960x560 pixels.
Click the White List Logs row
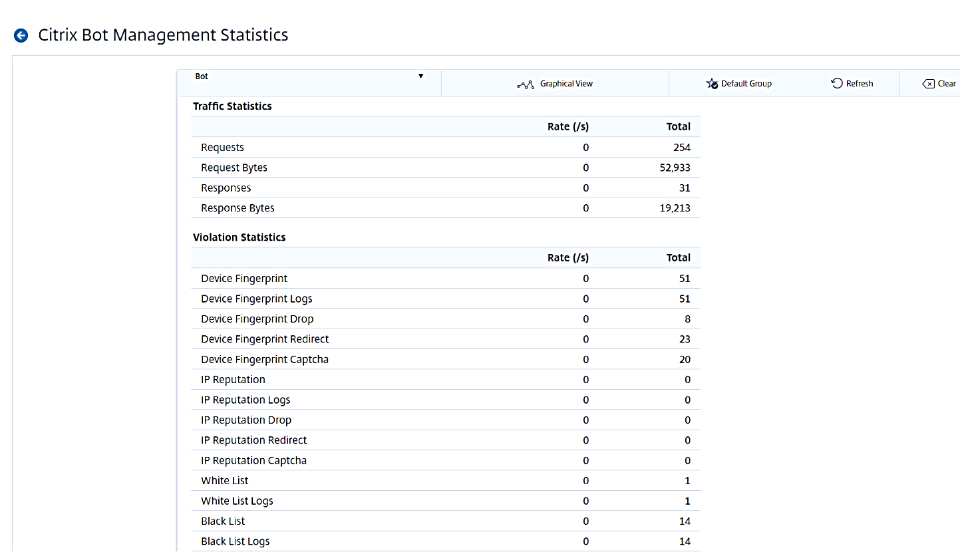click(237, 501)
